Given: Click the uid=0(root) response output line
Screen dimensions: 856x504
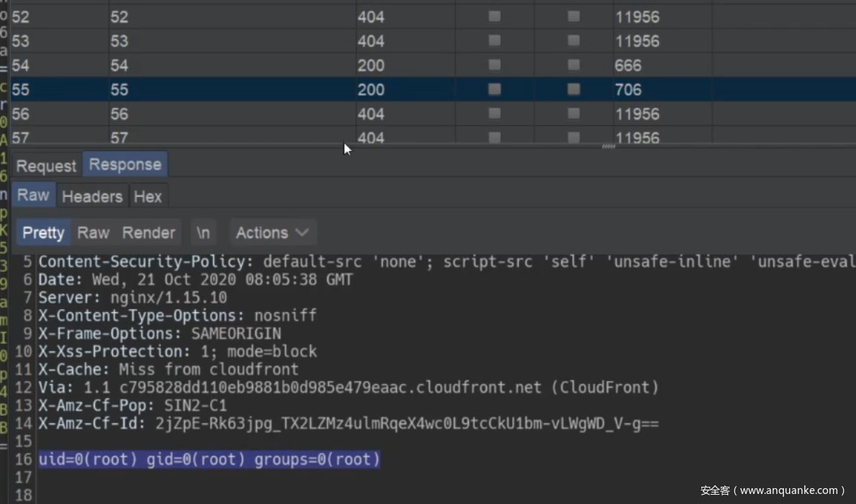Looking at the screenshot, I should (209, 459).
